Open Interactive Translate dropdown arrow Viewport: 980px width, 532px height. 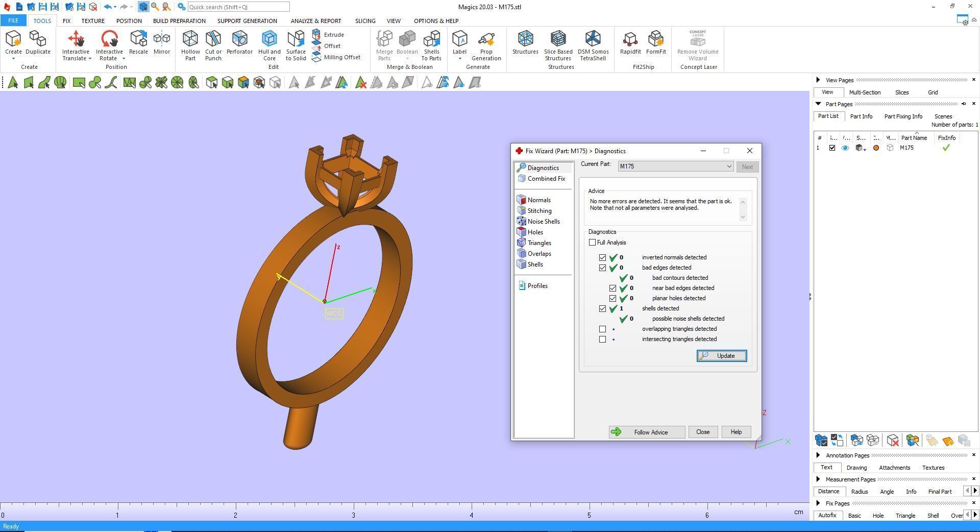coord(90,59)
